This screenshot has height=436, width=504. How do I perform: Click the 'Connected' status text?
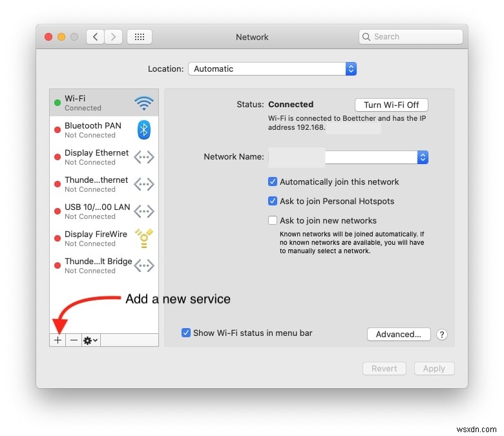291,105
